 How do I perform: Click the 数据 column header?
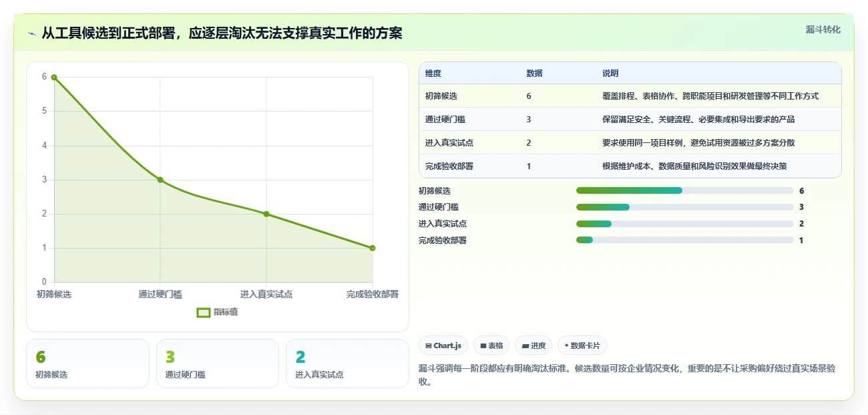pyautogui.click(x=534, y=74)
